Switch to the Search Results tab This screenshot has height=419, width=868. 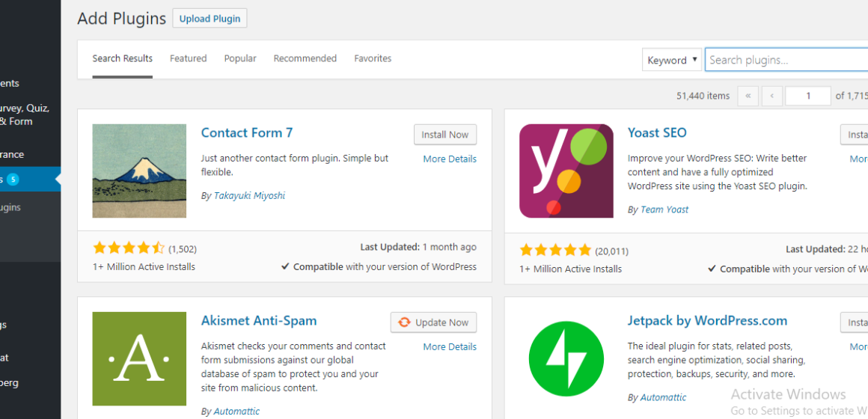pyautogui.click(x=122, y=58)
